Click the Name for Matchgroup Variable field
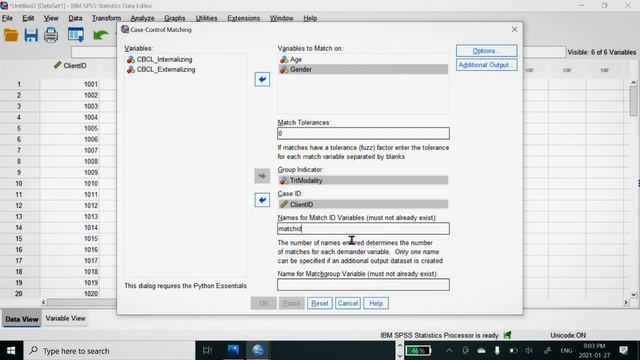Image resolution: width=640 pixels, height=360 pixels. coord(363,284)
